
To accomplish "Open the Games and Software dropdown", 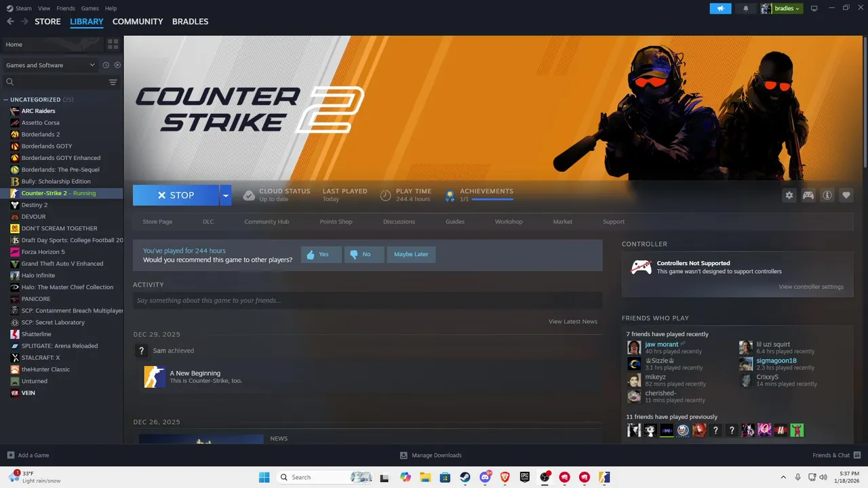I will coord(50,65).
